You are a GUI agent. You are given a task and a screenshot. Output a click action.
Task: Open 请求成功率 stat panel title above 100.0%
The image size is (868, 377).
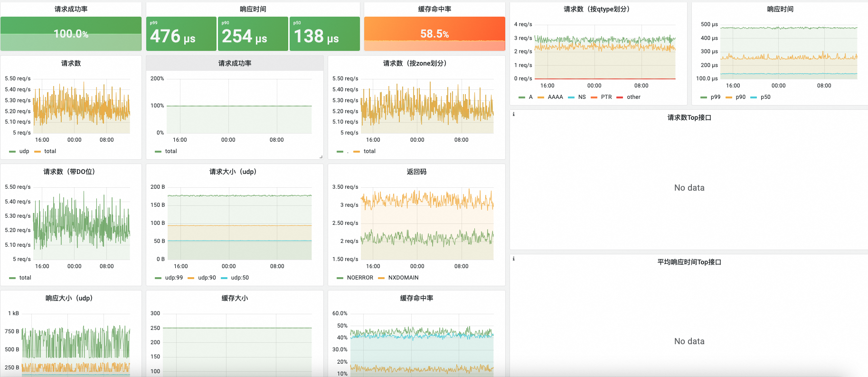[71, 9]
